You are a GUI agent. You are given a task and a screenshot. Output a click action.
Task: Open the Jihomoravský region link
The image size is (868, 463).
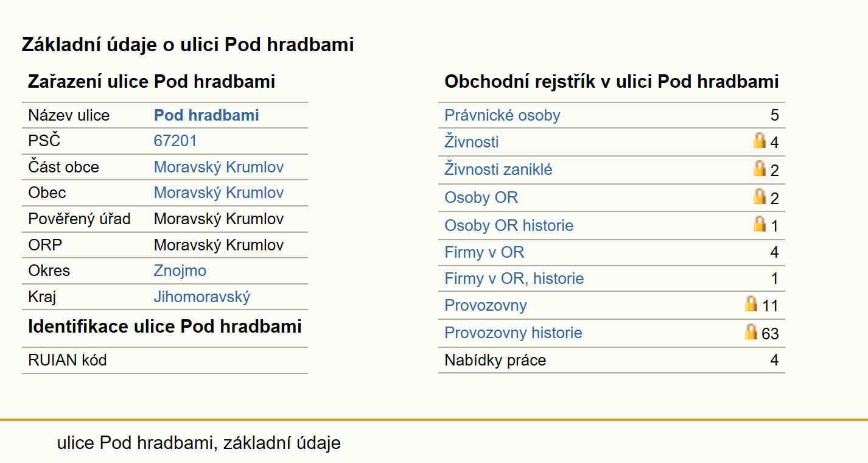[x=202, y=297]
